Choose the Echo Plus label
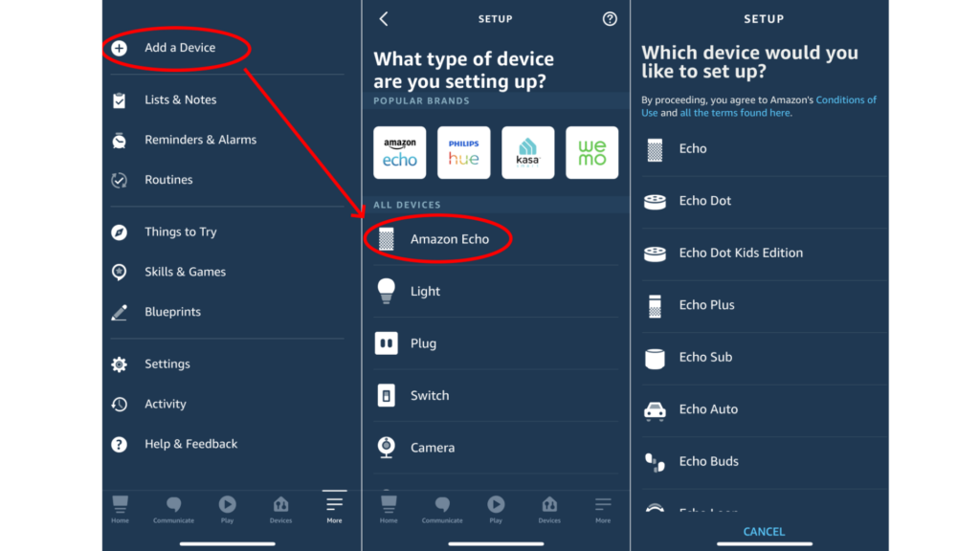The width and height of the screenshot is (980, 551). point(707,305)
